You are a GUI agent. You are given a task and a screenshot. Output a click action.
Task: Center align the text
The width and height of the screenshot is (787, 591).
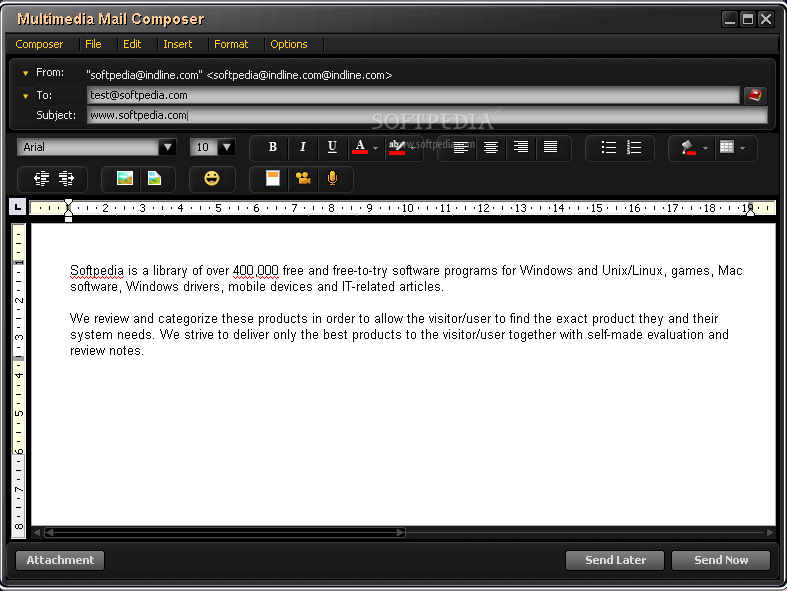pos(490,148)
